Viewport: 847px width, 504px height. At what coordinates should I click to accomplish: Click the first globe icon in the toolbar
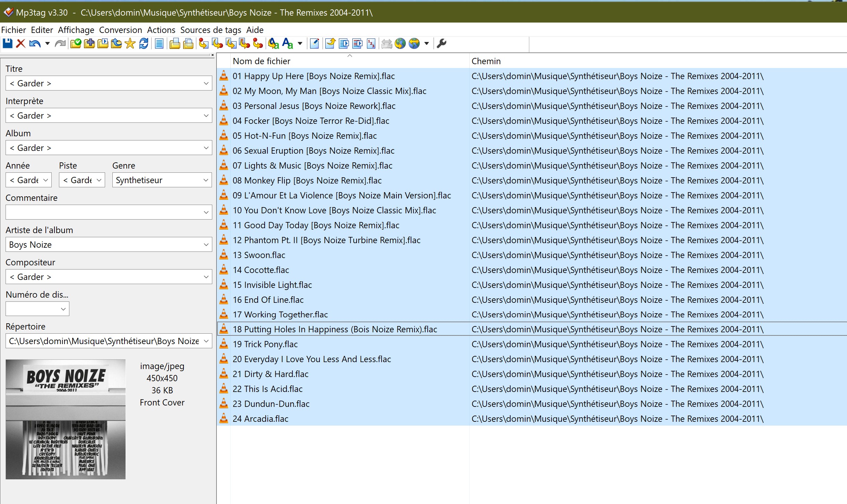point(400,43)
